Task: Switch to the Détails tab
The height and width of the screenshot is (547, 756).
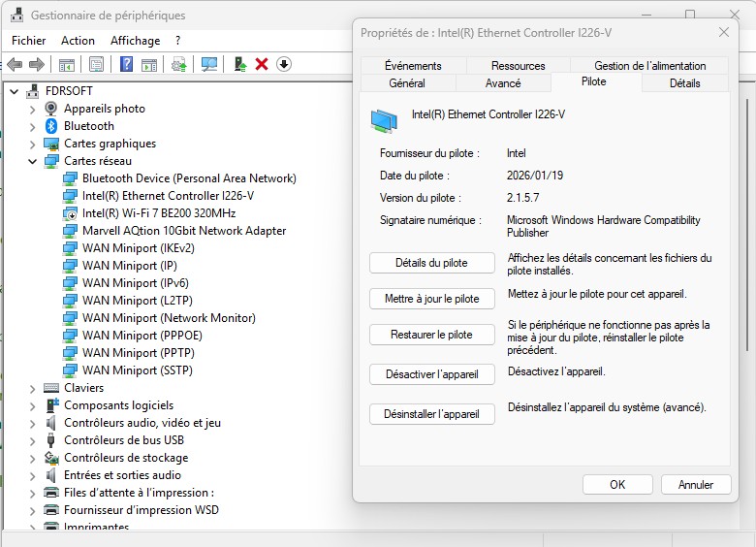Action: [x=684, y=83]
